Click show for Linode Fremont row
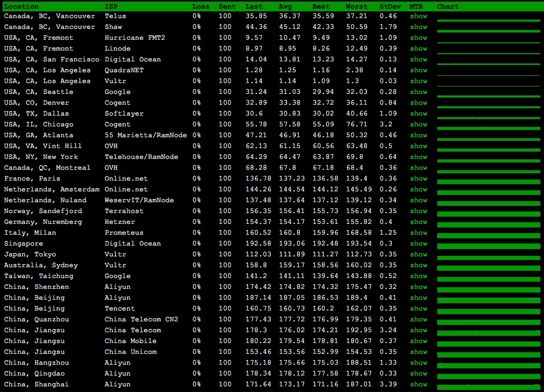 (x=418, y=48)
